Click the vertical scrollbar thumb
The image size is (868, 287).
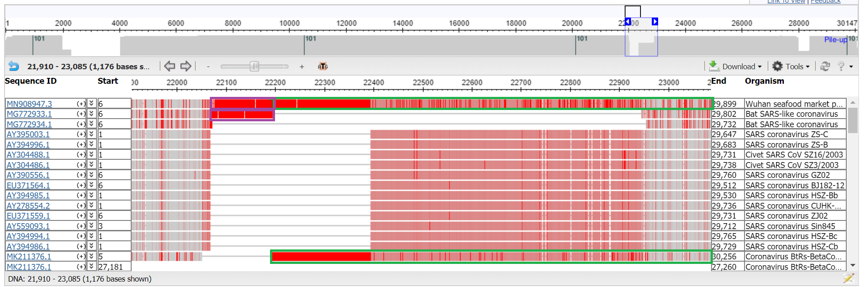click(853, 120)
